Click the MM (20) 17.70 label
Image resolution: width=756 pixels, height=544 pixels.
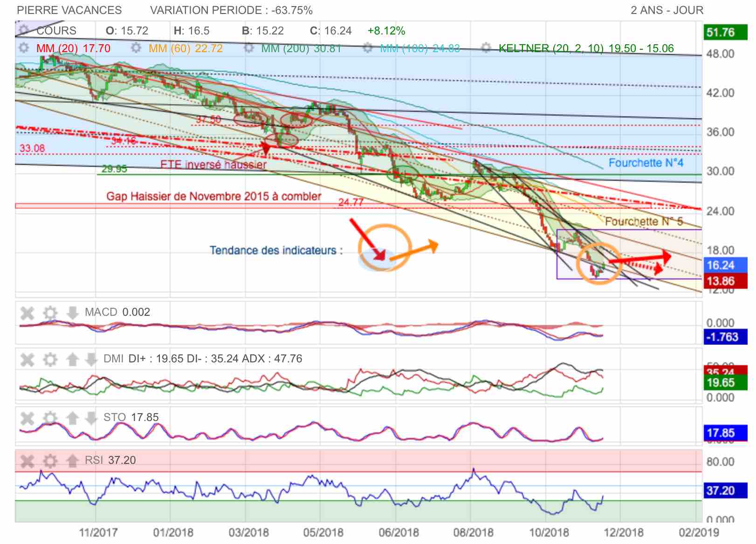click(x=73, y=48)
